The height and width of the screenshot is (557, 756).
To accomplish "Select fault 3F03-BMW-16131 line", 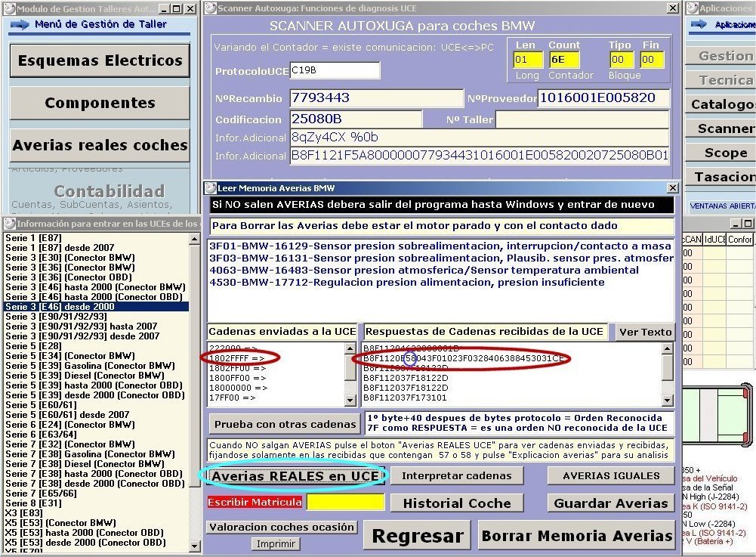I will pos(441,258).
